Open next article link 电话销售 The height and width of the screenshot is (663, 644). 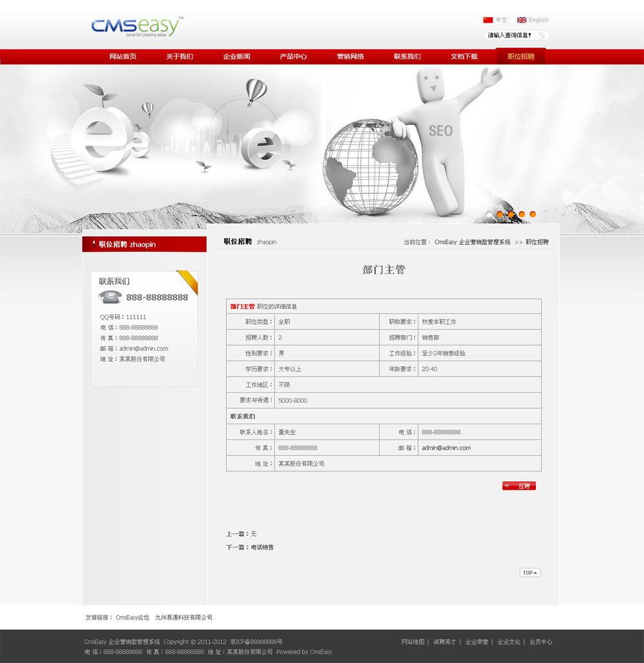[x=262, y=547]
